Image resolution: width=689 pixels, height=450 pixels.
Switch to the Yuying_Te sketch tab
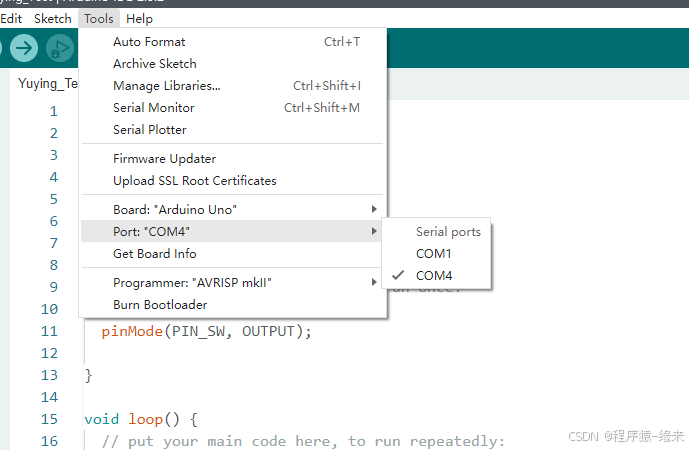pos(47,83)
